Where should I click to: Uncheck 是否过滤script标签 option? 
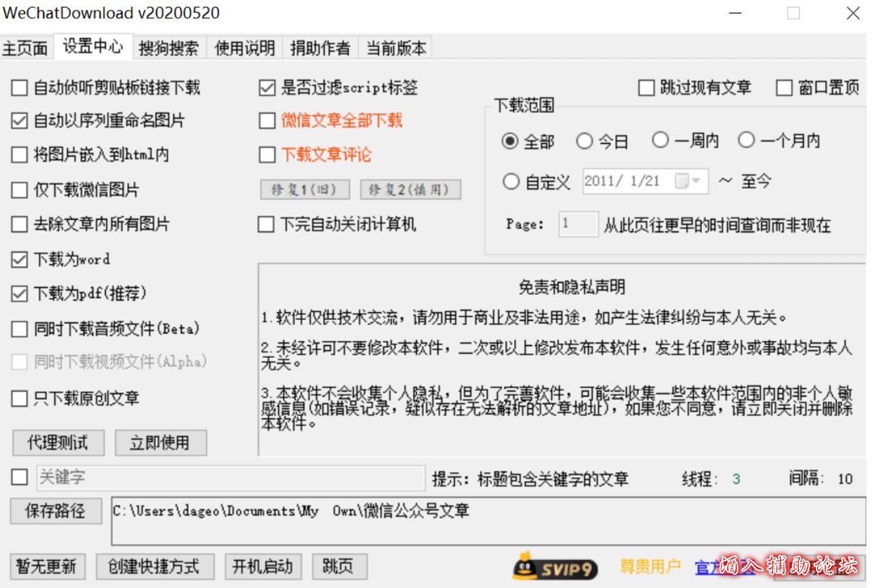(267, 88)
